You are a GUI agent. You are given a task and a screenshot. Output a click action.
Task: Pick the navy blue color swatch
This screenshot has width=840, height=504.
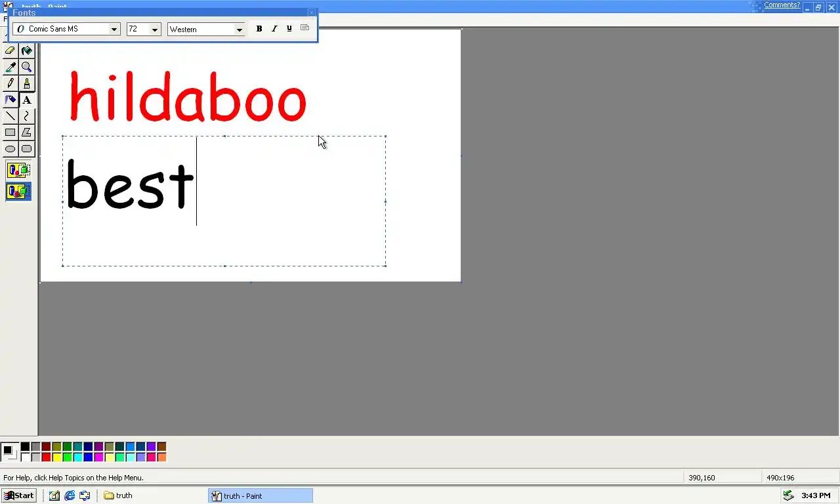pos(88,446)
